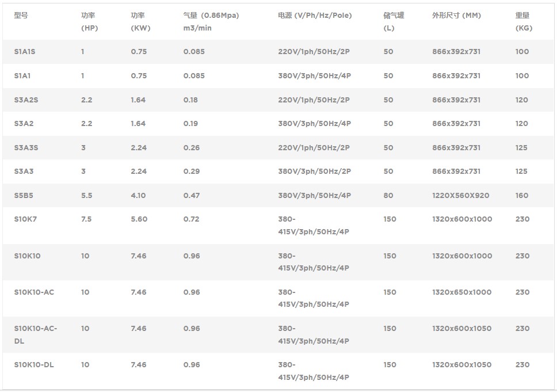557x392 pixels.
Task: Select the S5B5 model row label
Action: pos(24,196)
